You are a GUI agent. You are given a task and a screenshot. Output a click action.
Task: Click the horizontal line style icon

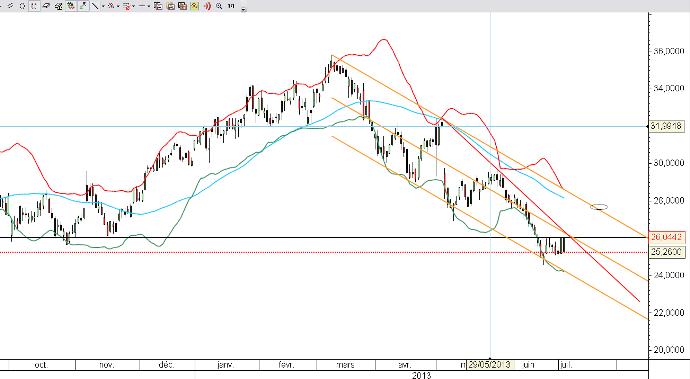coord(142,6)
